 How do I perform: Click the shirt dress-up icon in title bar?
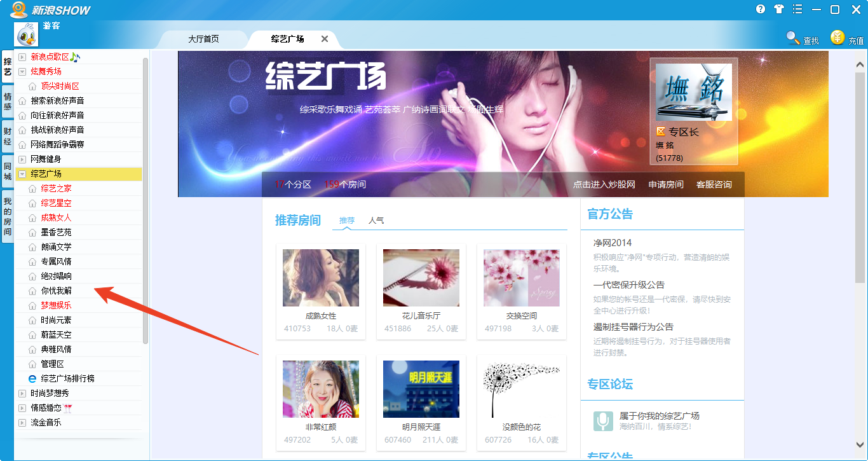coord(779,10)
